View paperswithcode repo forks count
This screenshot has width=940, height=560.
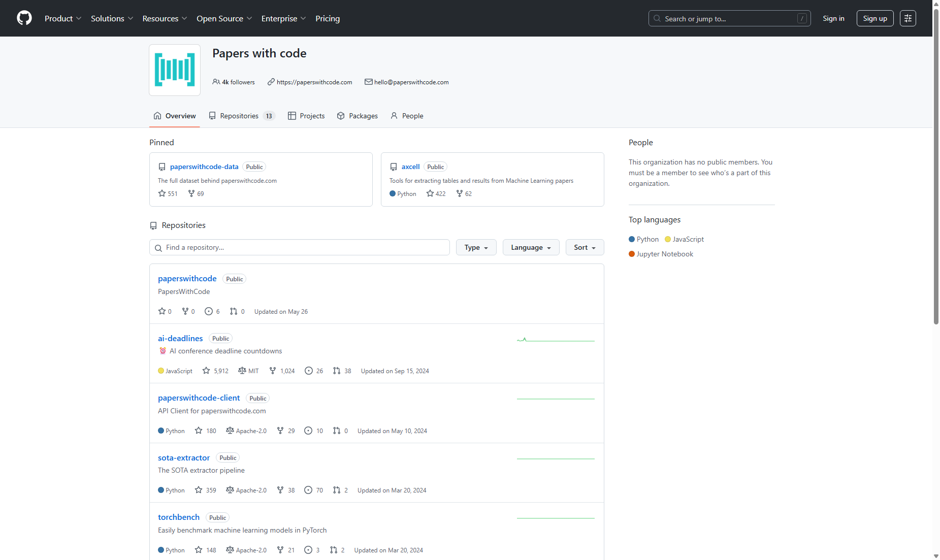click(188, 311)
